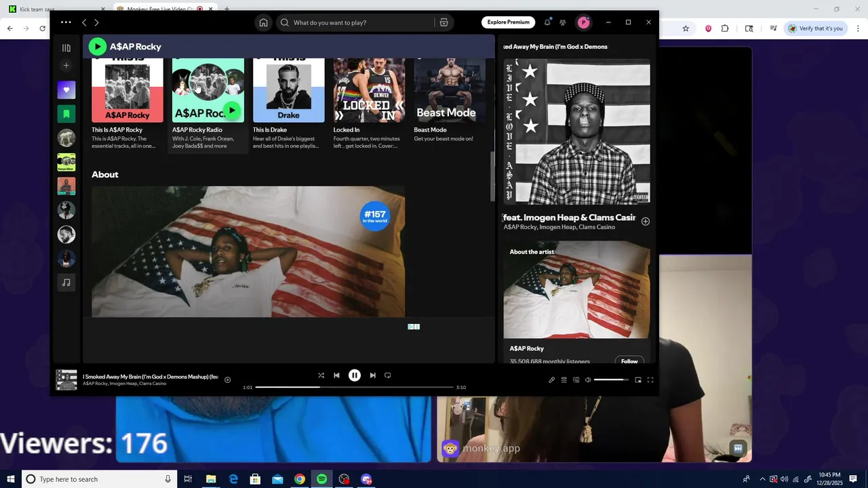
Task: Toggle repeat mode
Action: click(x=388, y=375)
